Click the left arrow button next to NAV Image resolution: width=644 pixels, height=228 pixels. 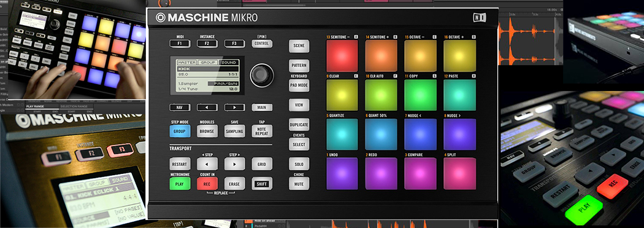pyautogui.click(x=207, y=108)
